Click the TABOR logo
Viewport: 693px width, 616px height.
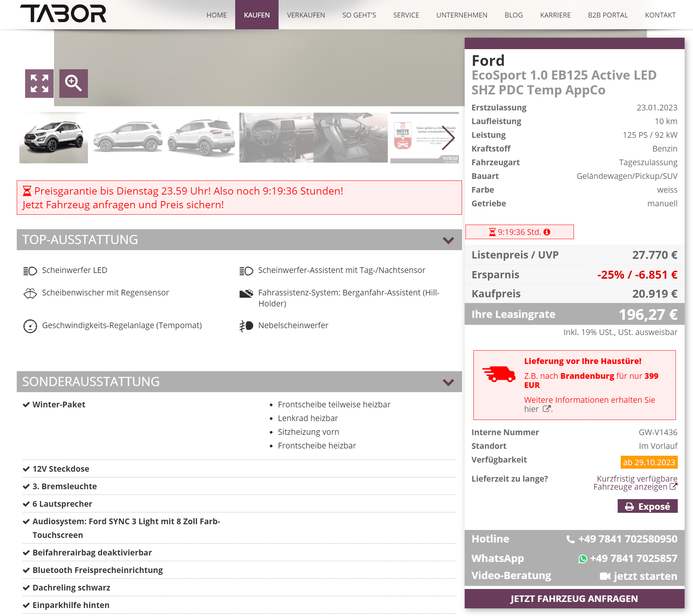click(x=63, y=14)
